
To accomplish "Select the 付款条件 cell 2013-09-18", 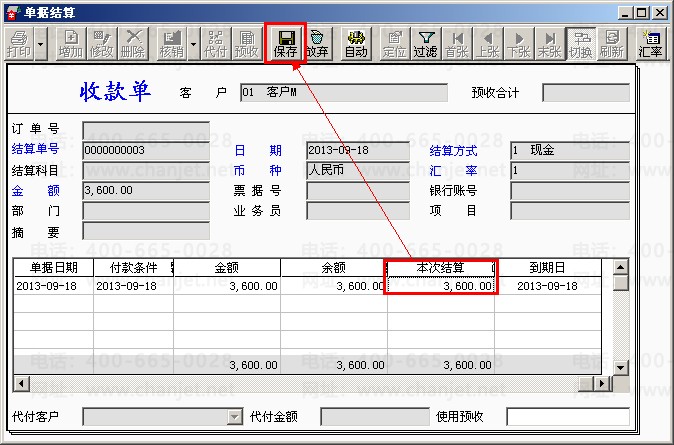I will point(134,286).
